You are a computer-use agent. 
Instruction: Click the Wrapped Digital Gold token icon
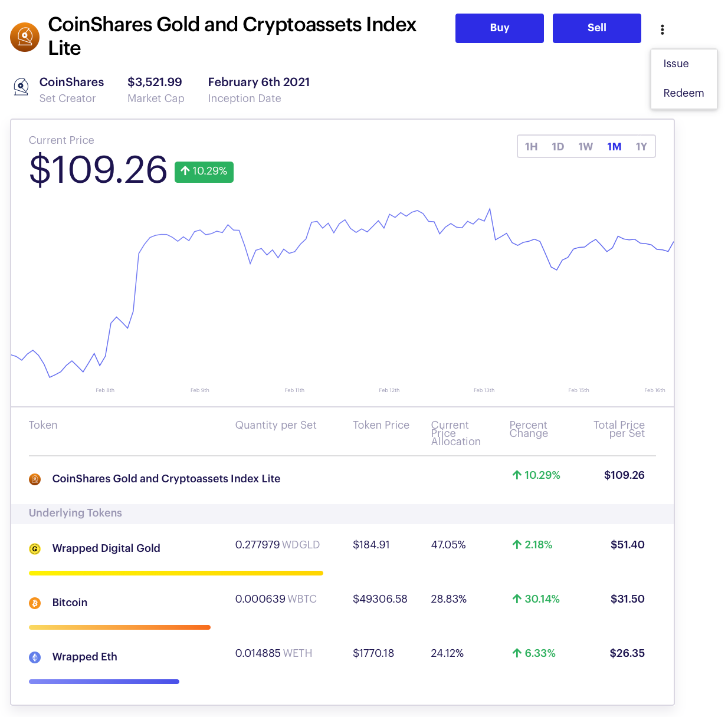point(35,548)
